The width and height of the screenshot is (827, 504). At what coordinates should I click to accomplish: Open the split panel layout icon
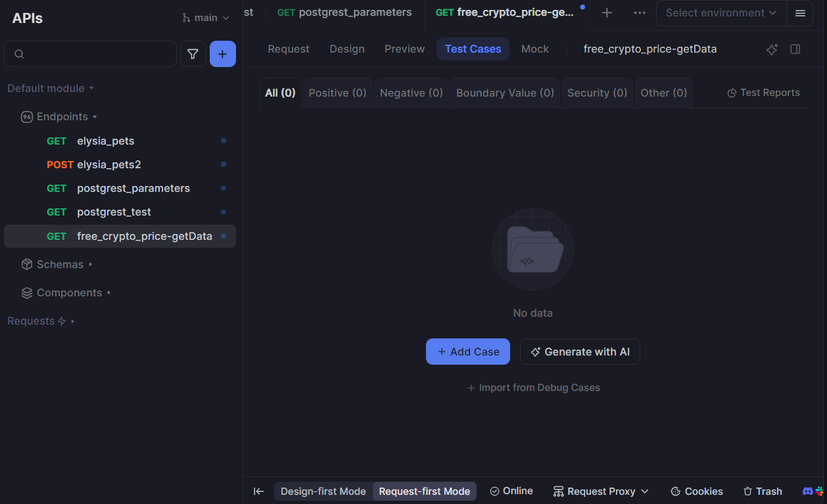(795, 49)
